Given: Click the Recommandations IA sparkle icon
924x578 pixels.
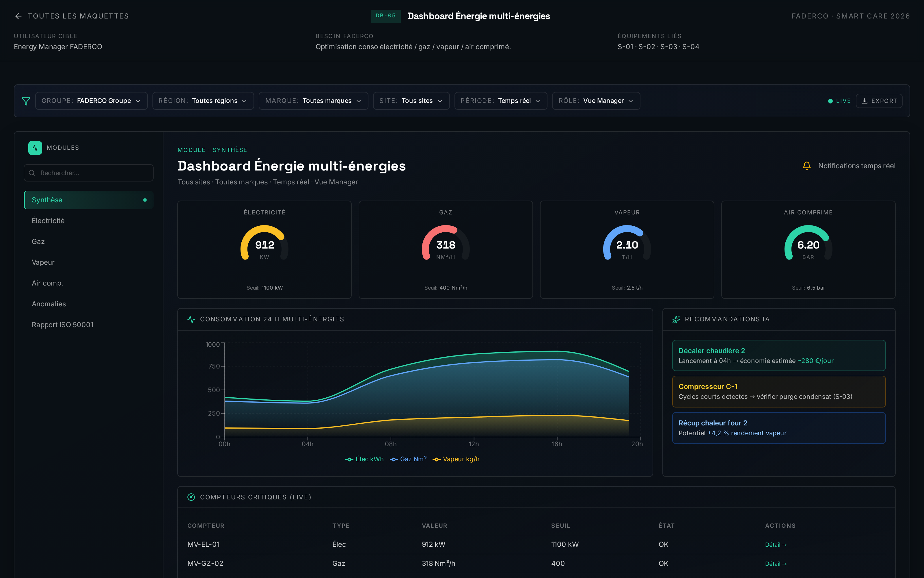Looking at the screenshot, I should pyautogui.click(x=676, y=319).
